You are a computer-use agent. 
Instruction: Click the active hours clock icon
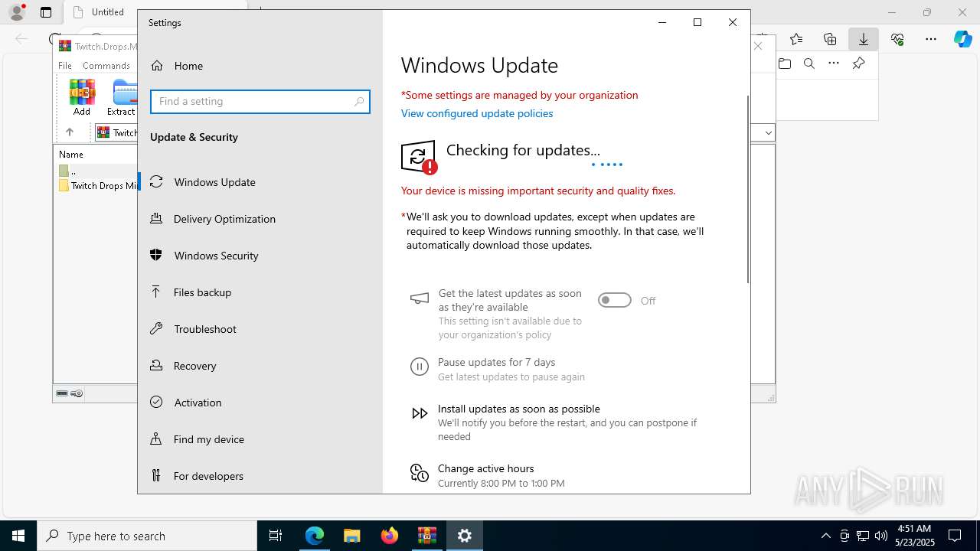(x=420, y=473)
